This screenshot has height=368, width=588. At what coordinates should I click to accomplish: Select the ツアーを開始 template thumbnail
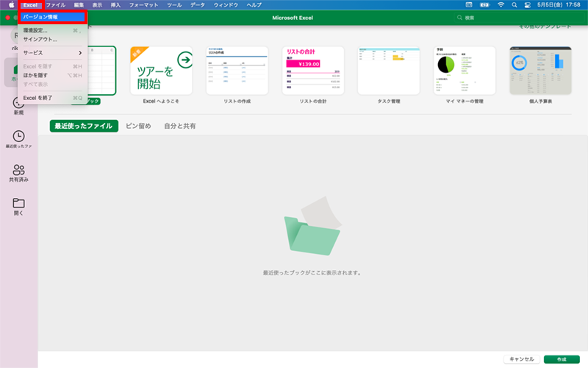coord(161,71)
